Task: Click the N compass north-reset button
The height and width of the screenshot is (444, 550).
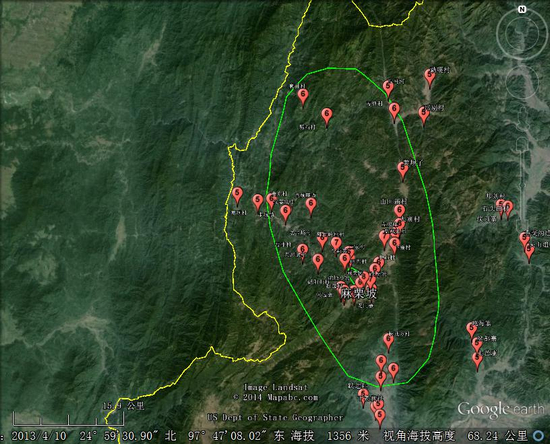Action: (522, 9)
